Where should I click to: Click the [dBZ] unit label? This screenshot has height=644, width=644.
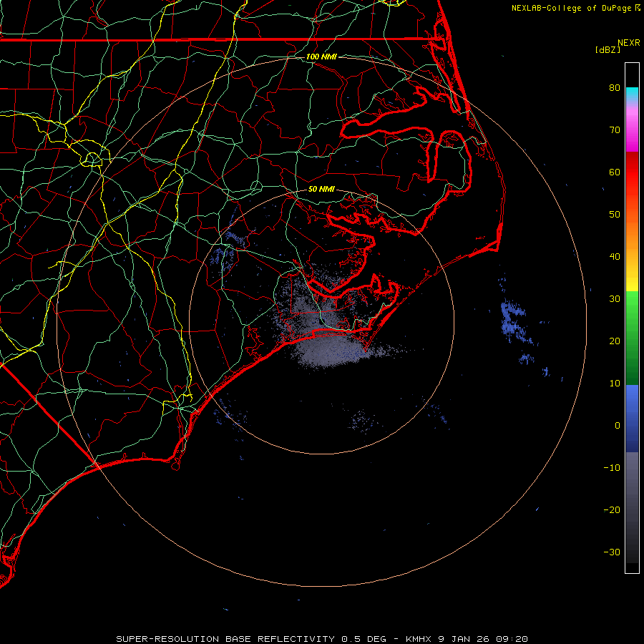(608, 50)
